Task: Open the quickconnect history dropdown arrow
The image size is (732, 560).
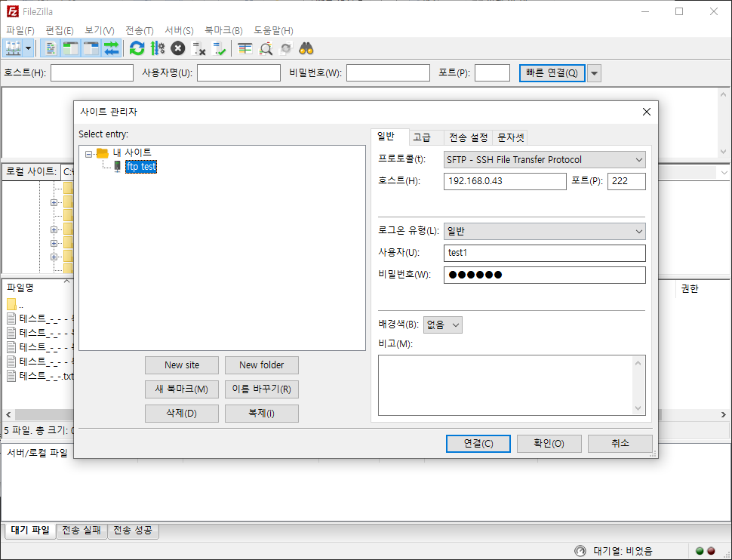Action: coord(594,73)
